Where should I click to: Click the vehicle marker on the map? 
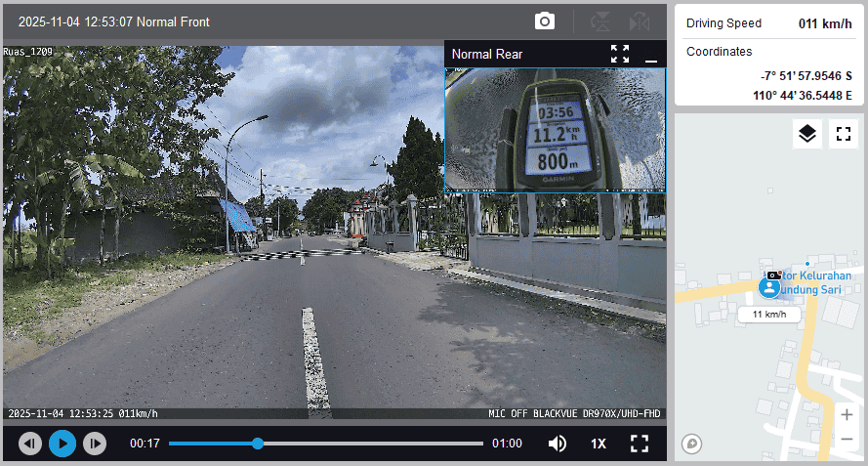[769, 287]
